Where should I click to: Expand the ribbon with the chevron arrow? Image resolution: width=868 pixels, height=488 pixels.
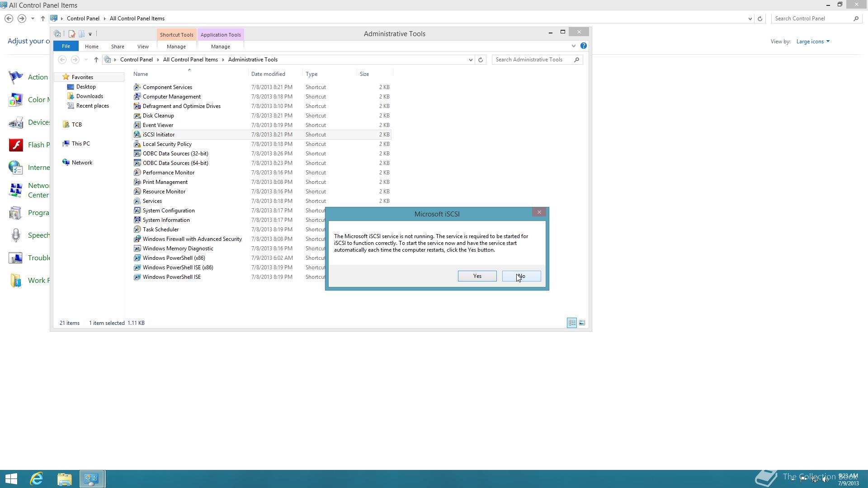[x=574, y=46]
